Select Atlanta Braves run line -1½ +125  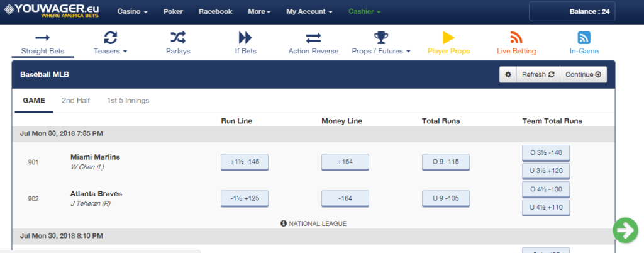245,199
